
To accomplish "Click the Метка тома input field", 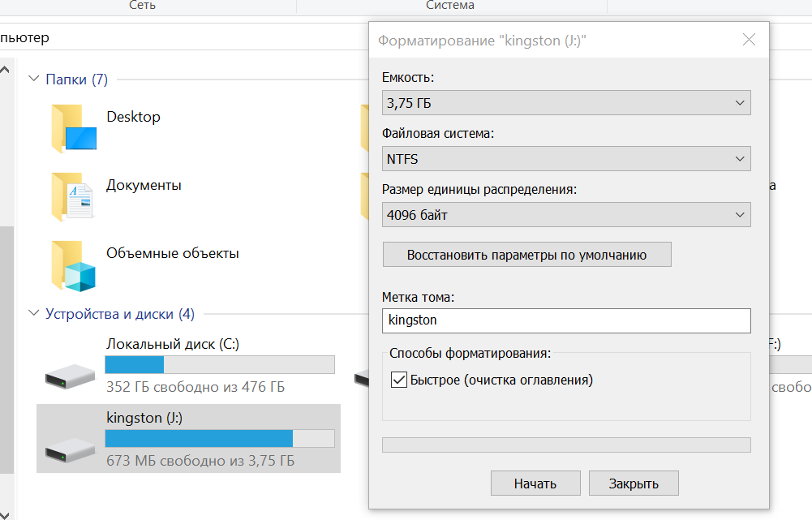I will [x=566, y=320].
